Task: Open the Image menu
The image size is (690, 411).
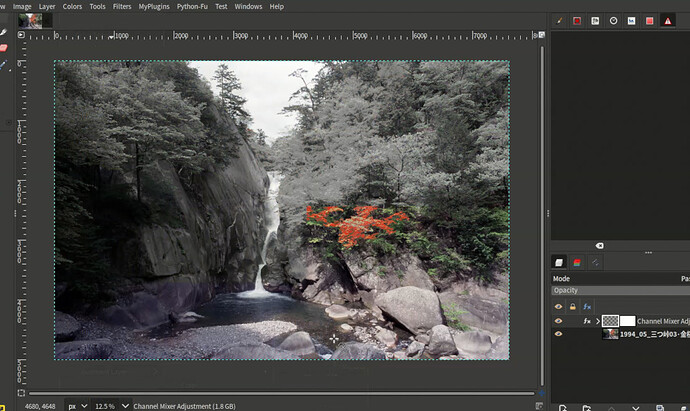Action: (22, 7)
